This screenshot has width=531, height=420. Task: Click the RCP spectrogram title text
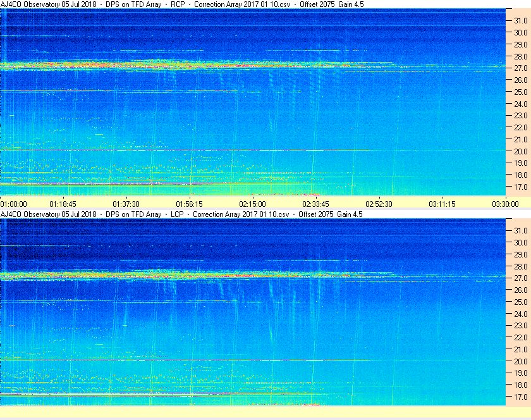[x=182, y=4]
